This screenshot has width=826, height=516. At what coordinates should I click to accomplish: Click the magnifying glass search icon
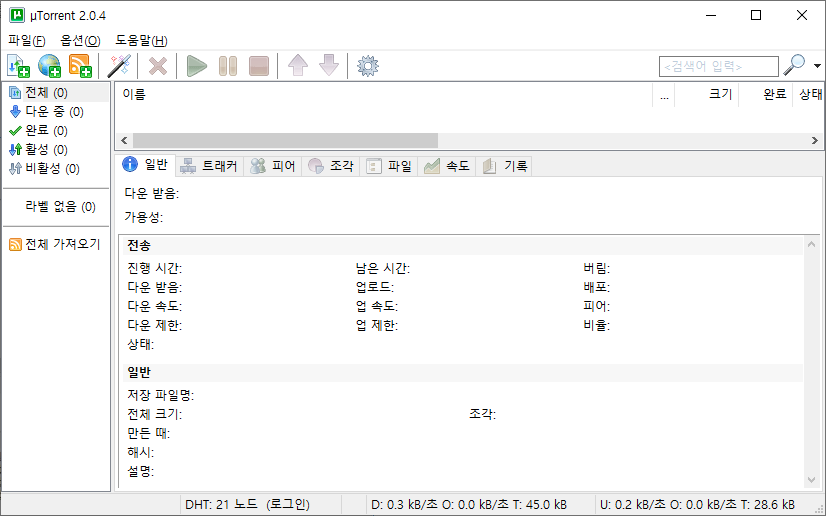coord(794,65)
